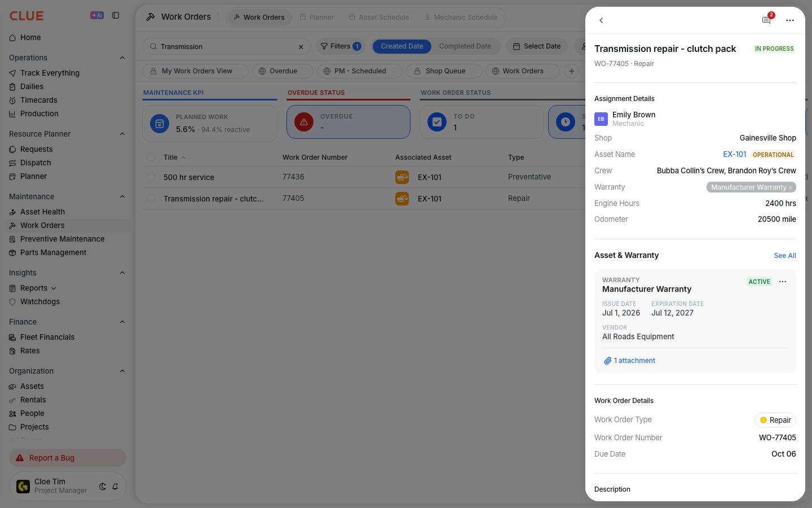Clear the Transmission search text

[x=301, y=47]
